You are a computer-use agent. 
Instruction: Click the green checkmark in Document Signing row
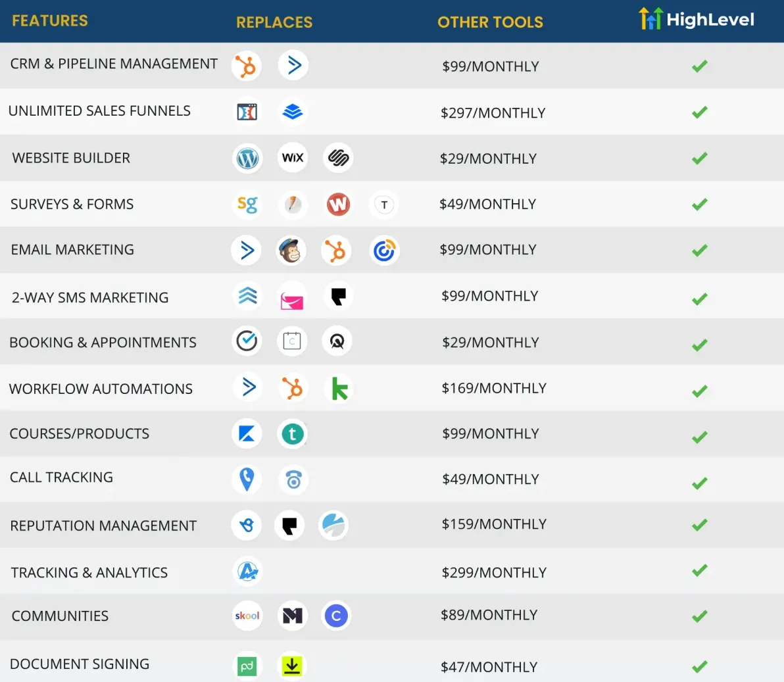click(700, 666)
